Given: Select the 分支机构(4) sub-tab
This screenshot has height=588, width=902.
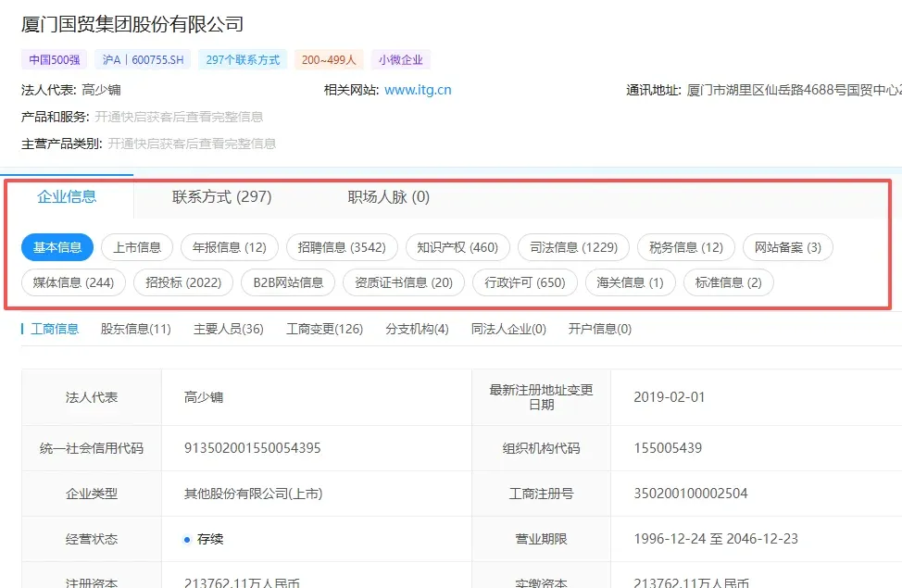Looking at the screenshot, I should 417,329.
